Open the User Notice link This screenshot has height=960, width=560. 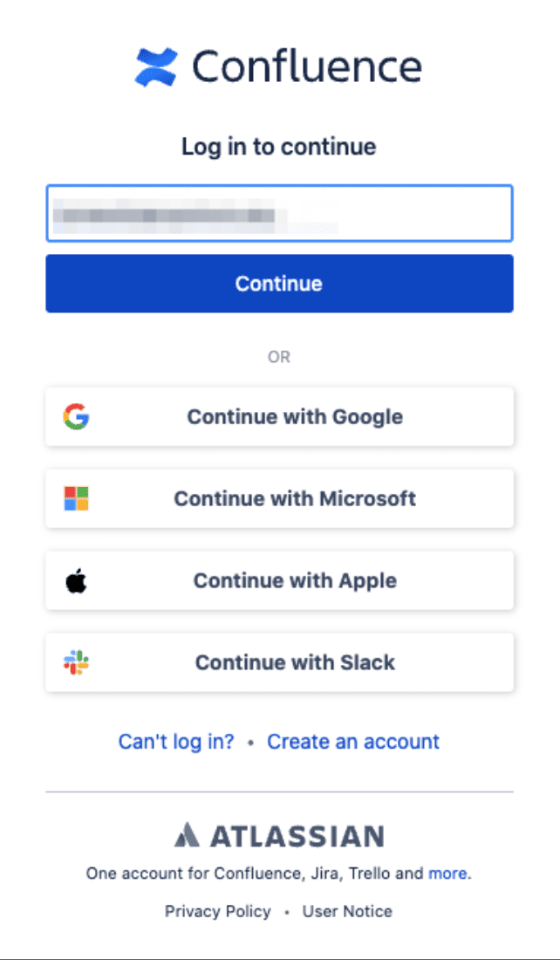[x=347, y=911]
